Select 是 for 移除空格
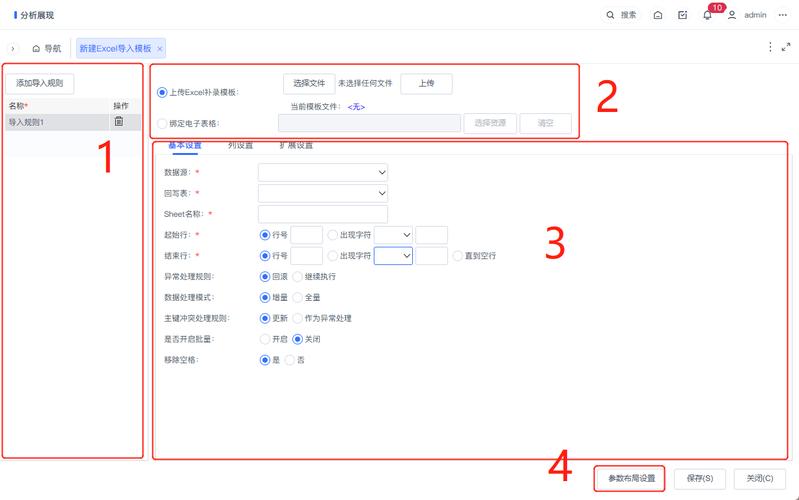 pos(264,360)
